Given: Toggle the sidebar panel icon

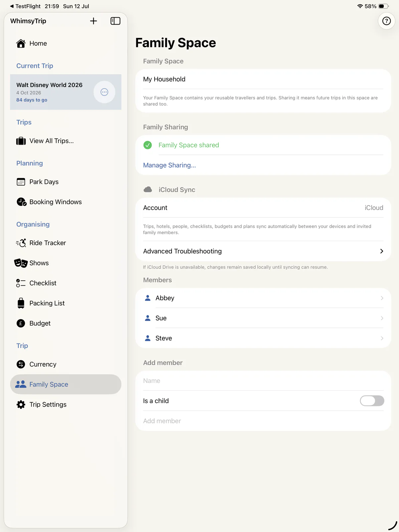Looking at the screenshot, I should (x=115, y=21).
